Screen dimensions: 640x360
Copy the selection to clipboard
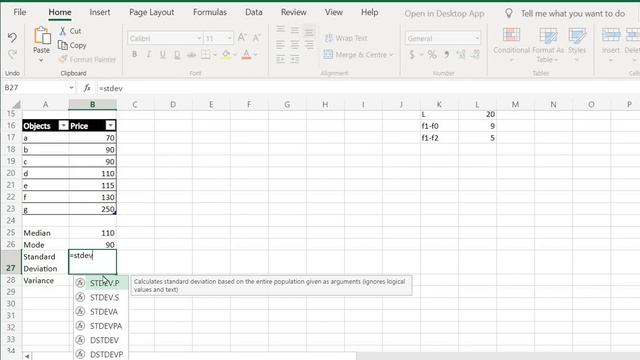tap(72, 45)
